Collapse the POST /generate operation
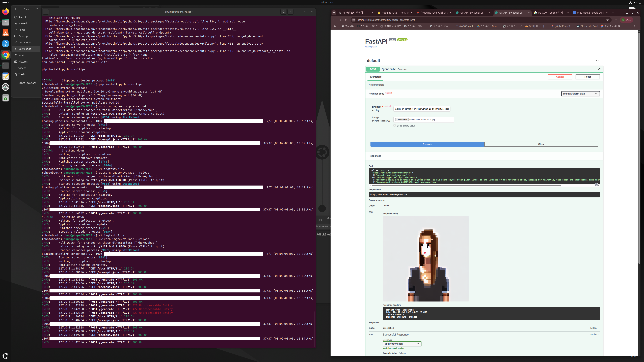The height and width of the screenshot is (362, 644). click(600, 69)
